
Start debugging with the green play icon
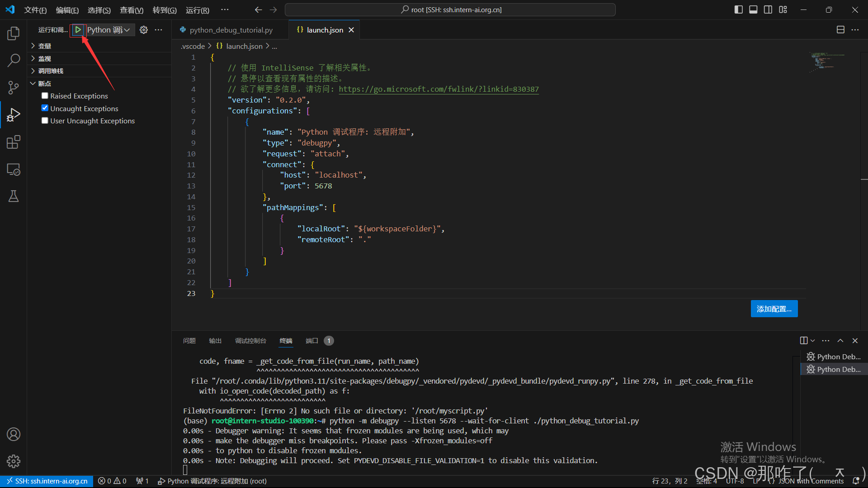78,29
